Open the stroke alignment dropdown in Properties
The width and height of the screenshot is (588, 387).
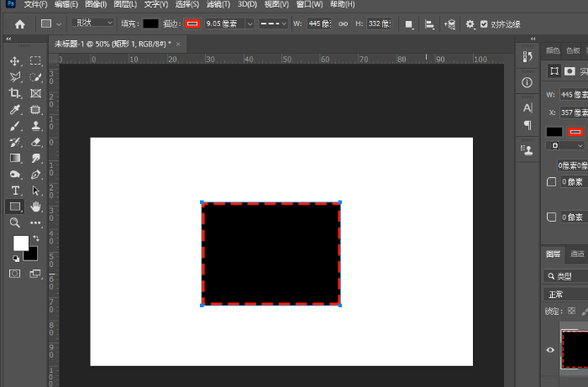point(565,145)
